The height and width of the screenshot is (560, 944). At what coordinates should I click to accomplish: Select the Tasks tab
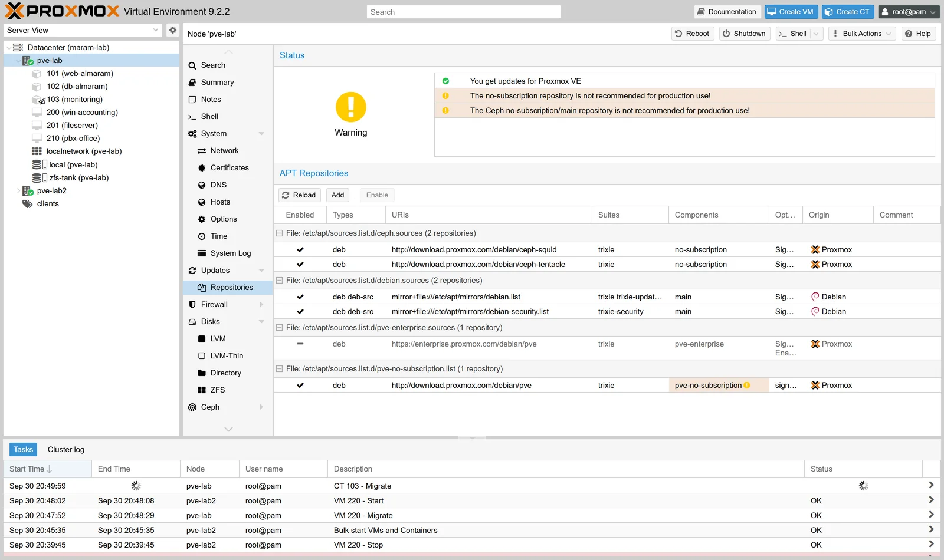point(24,450)
